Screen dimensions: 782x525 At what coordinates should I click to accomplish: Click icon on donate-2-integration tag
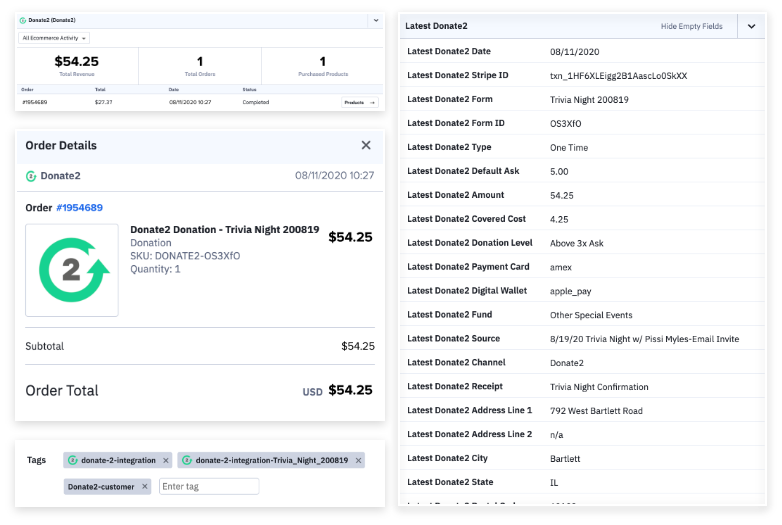[x=73, y=460]
